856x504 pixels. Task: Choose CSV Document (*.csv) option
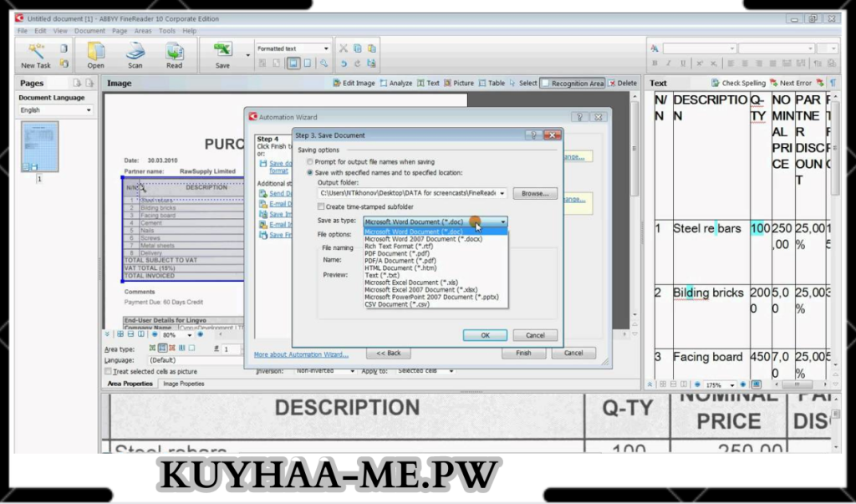click(x=397, y=304)
